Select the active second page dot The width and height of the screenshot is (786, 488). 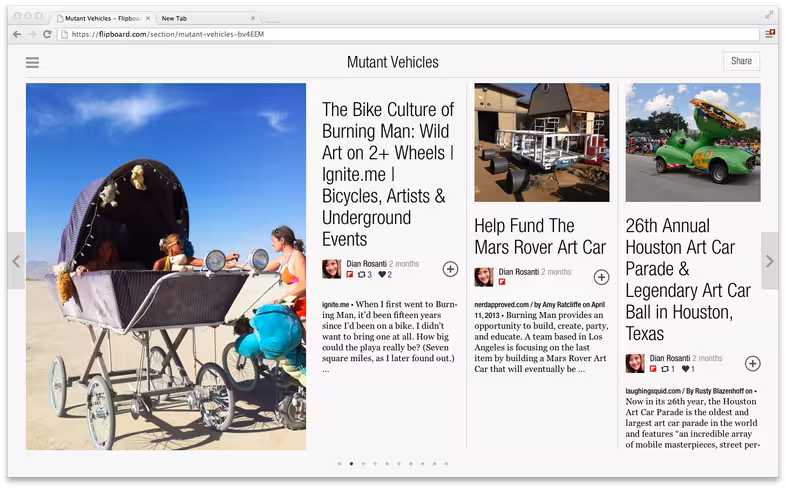[x=351, y=463]
